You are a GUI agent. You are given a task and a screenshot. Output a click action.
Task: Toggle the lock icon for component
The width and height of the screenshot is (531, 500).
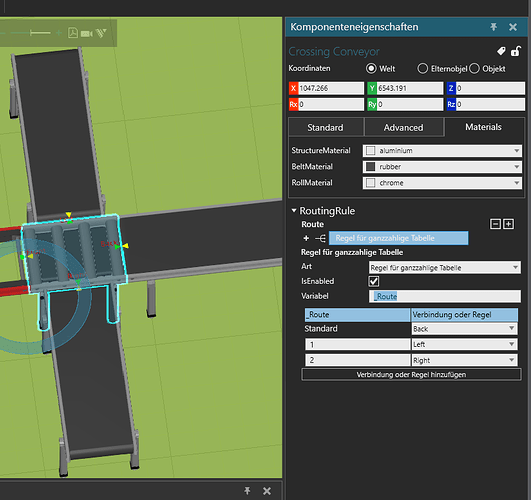[x=515, y=51]
